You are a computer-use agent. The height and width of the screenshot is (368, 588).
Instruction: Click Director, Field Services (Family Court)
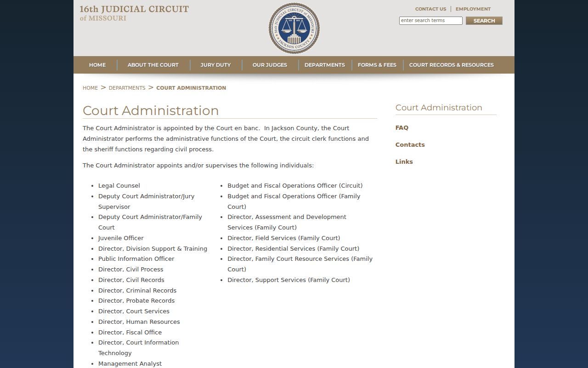tap(284, 238)
